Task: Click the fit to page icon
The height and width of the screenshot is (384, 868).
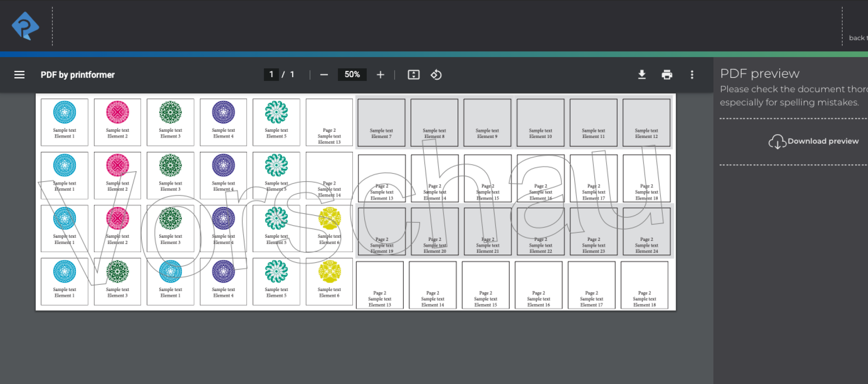Action: [x=413, y=75]
